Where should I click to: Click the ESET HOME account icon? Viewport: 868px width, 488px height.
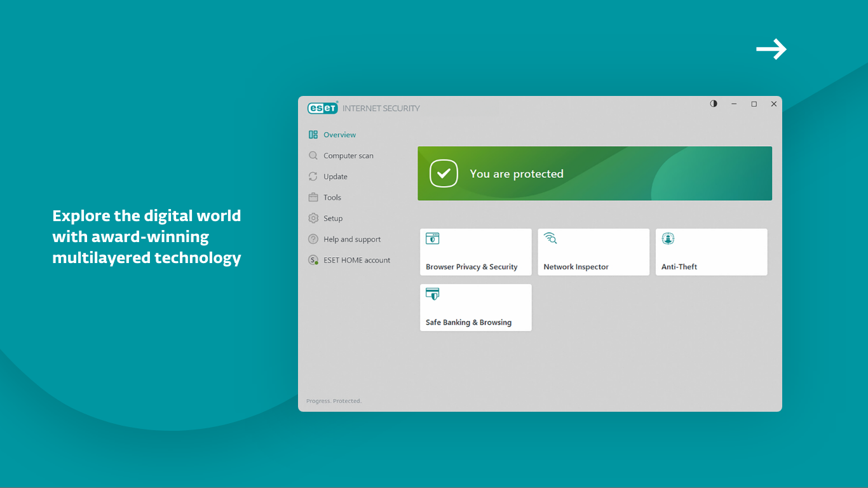pyautogui.click(x=313, y=260)
